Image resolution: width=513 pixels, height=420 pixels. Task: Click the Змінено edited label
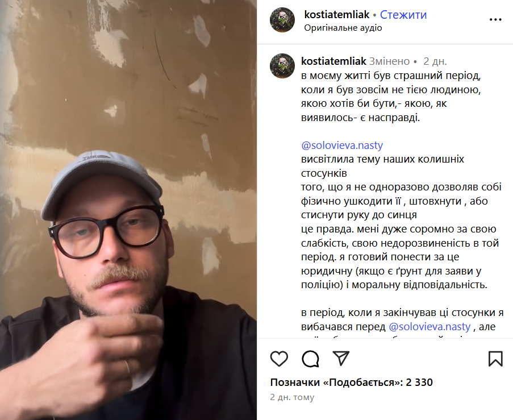[389, 61]
